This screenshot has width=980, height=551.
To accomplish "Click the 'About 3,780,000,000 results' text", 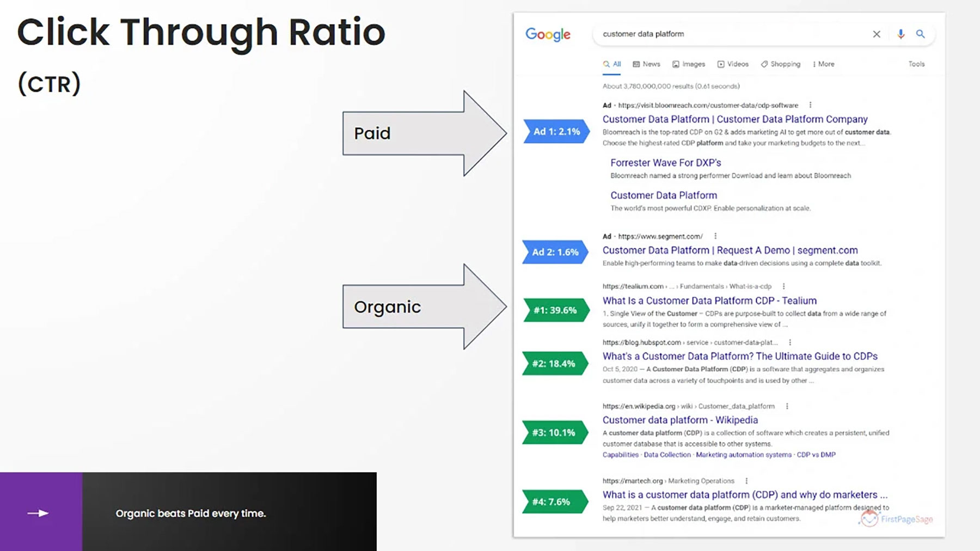I will point(671,86).
